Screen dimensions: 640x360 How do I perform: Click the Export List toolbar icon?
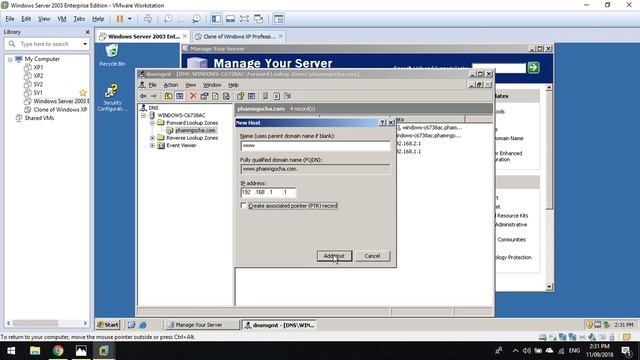pos(226,96)
